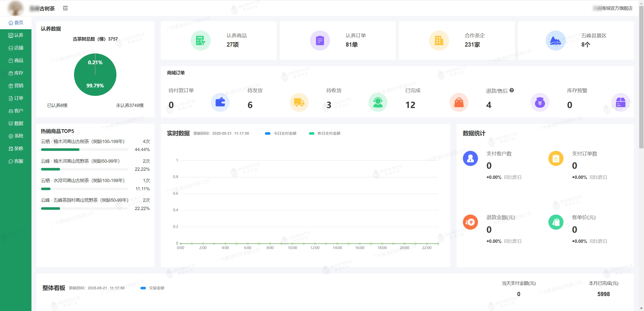Toggle the 交易金额 legend in 整体看板
The width and height of the screenshot is (644, 311).
152,288
